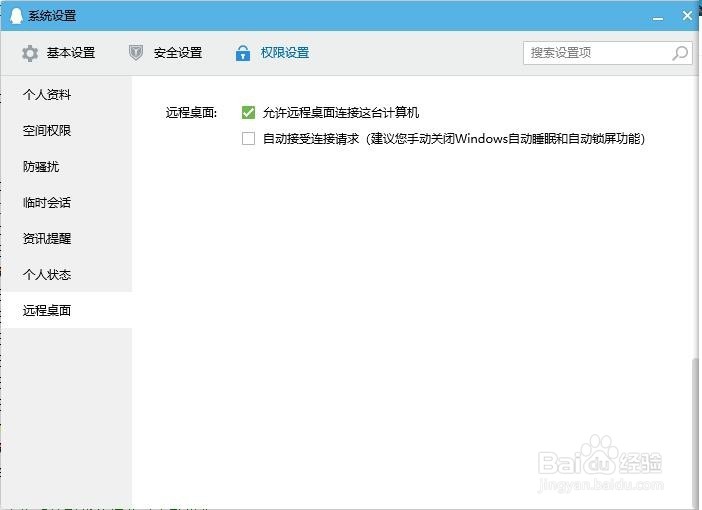702x510 pixels.
Task: Open 临时会话 settings
Action: pyautogui.click(x=66, y=202)
